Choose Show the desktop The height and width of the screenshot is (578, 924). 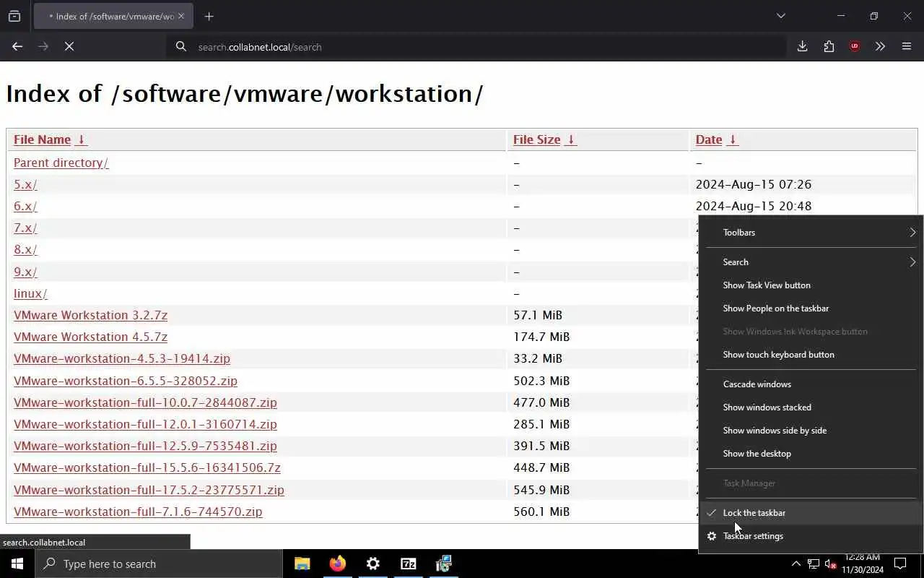pos(811,454)
